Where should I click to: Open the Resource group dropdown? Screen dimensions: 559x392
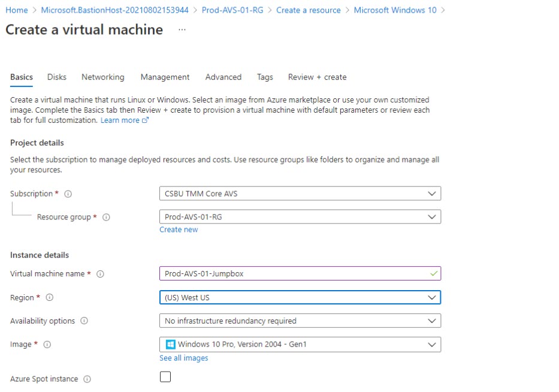300,217
